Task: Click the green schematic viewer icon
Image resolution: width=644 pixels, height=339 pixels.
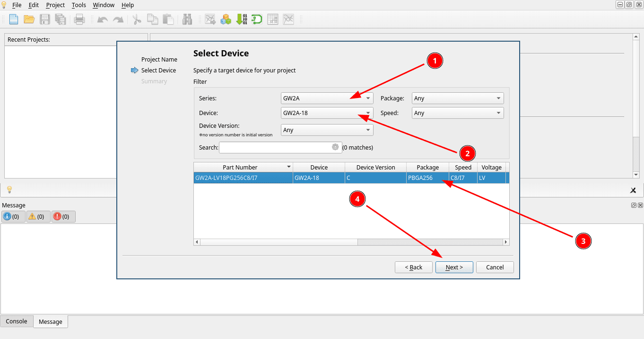Action: pyautogui.click(x=257, y=19)
